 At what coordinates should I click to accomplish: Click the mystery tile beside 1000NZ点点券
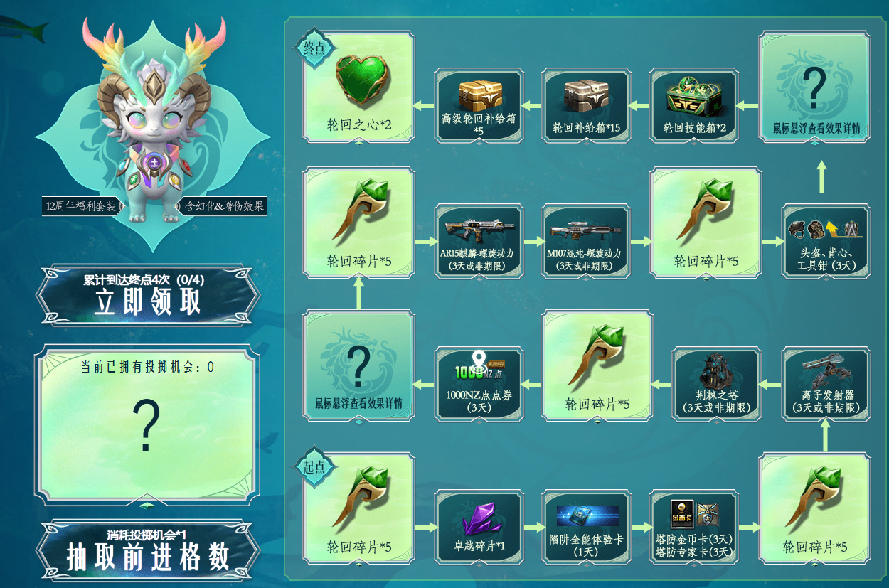pyautogui.click(x=359, y=364)
